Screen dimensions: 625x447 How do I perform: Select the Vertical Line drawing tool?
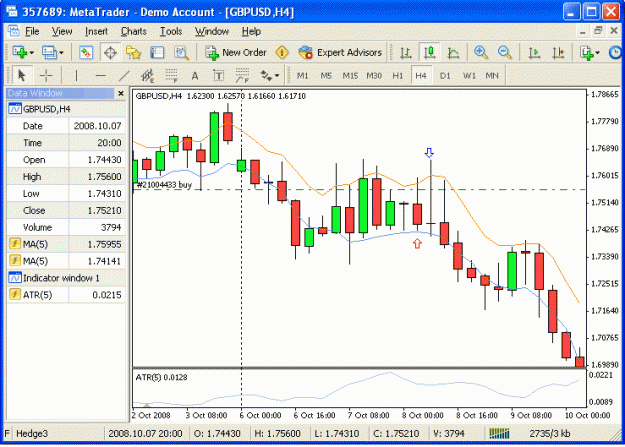click(x=76, y=75)
